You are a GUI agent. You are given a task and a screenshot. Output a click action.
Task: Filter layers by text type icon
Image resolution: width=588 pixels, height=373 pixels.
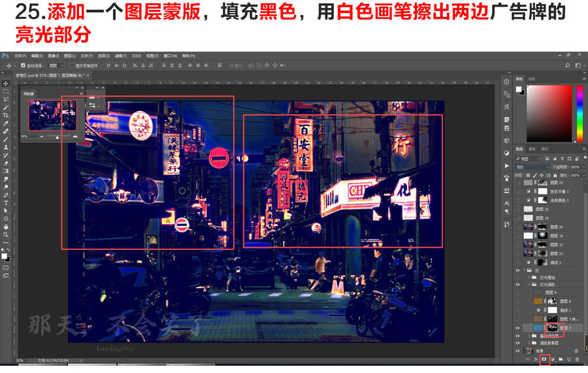pyautogui.click(x=562, y=159)
